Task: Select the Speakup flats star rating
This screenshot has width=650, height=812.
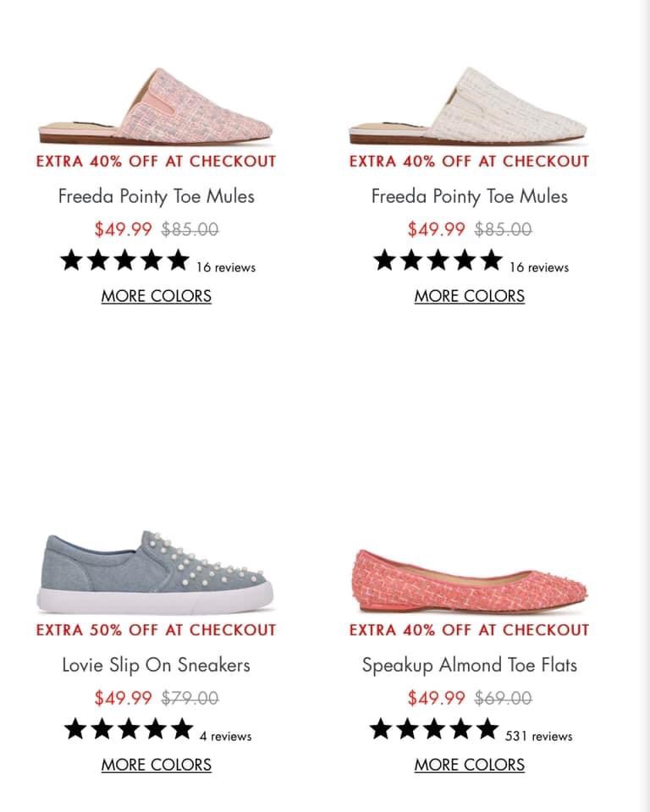Action: [434, 729]
